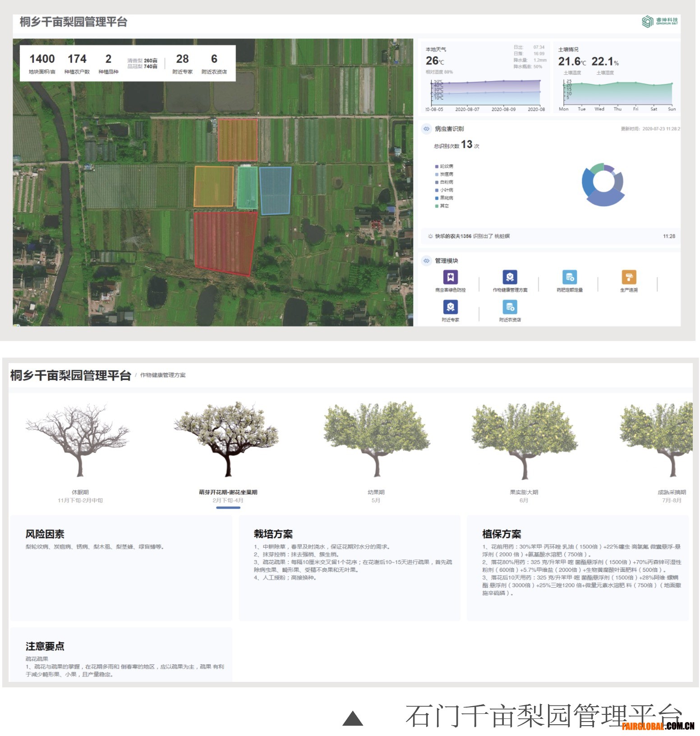Select the large red field plot on map
The height and width of the screenshot is (736, 700).
coord(225,243)
